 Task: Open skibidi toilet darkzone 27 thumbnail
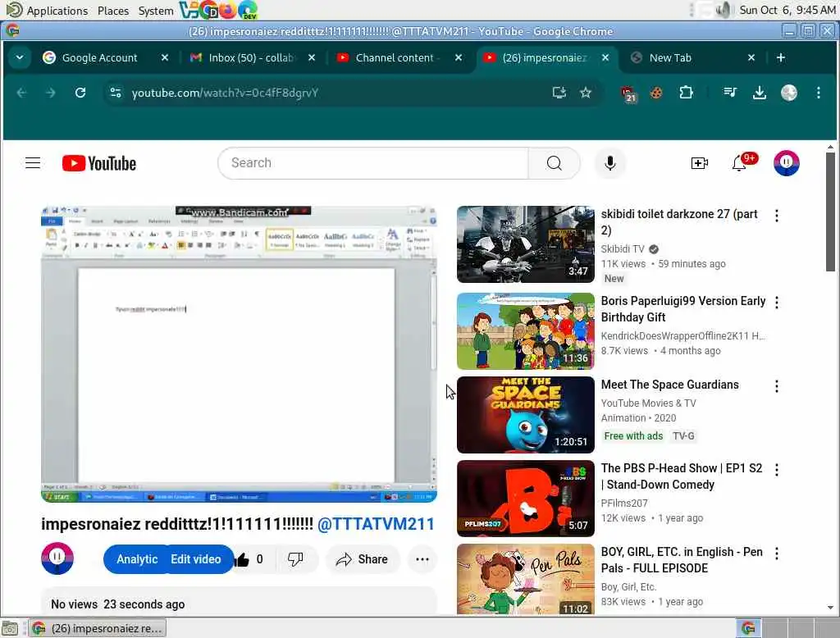point(526,244)
